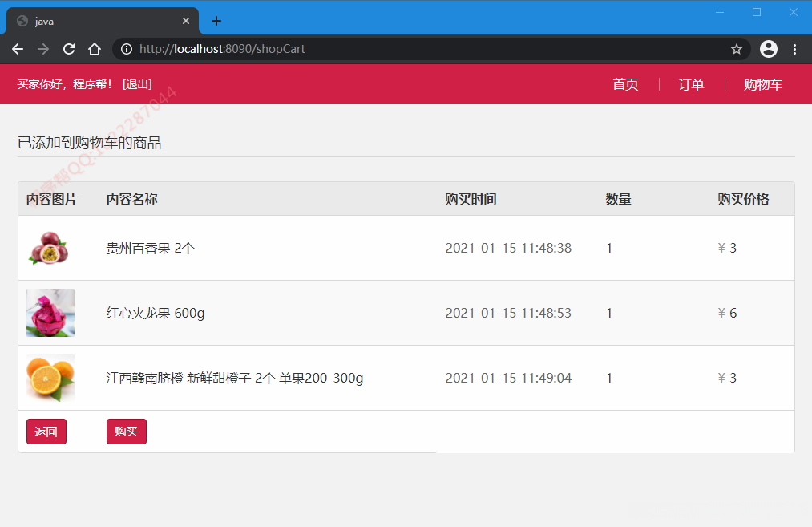The width and height of the screenshot is (812, 527).
Task: Reload the shopCart page
Action: click(x=69, y=49)
